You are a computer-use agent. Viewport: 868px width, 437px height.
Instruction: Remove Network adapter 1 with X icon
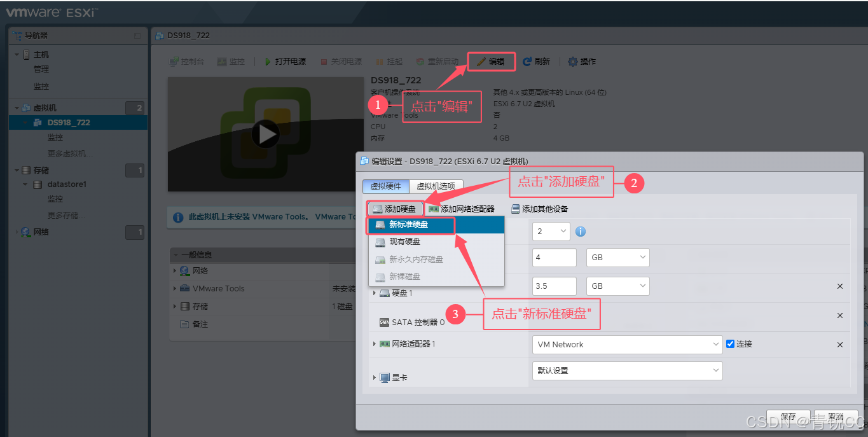click(x=839, y=345)
